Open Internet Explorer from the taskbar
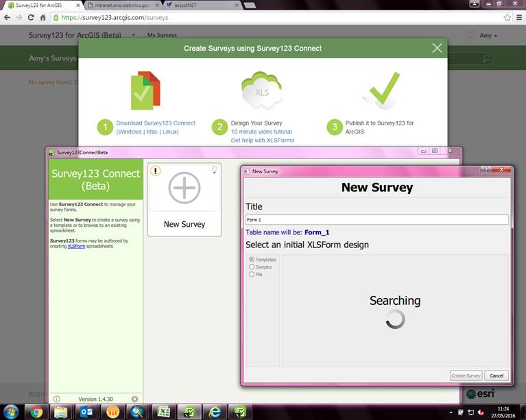This screenshot has width=526, height=420. click(x=215, y=412)
